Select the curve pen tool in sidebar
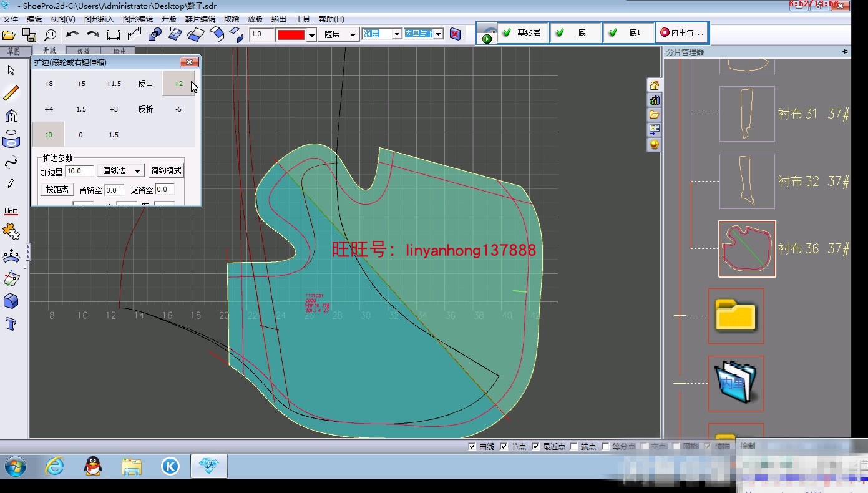Viewport: 868px width, 493px height. 11,162
